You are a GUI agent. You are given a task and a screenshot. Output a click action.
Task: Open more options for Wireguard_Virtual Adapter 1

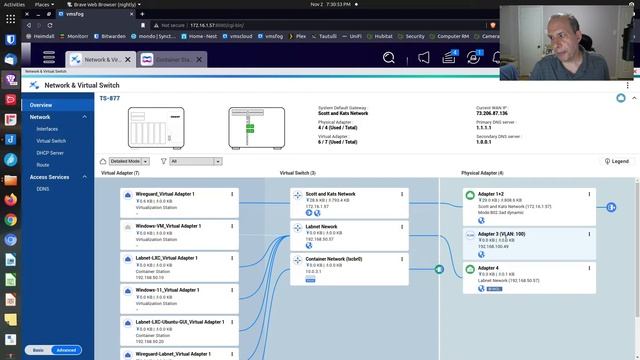click(232, 194)
